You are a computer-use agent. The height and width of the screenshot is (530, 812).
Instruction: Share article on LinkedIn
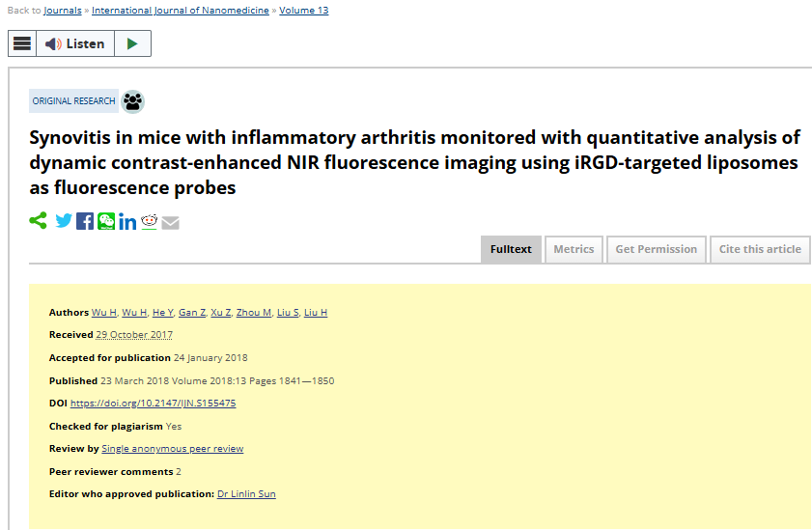127,221
